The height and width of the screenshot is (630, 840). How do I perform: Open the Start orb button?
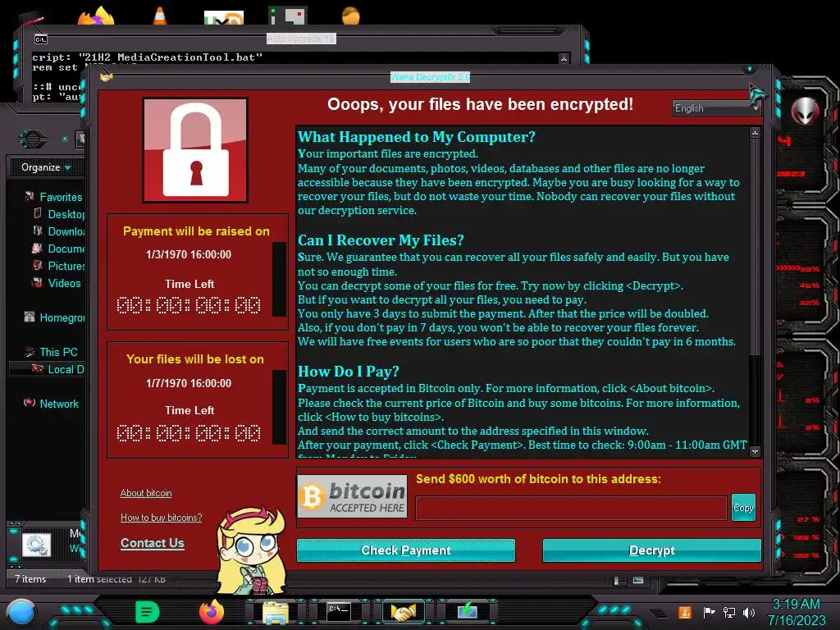pos(21,612)
